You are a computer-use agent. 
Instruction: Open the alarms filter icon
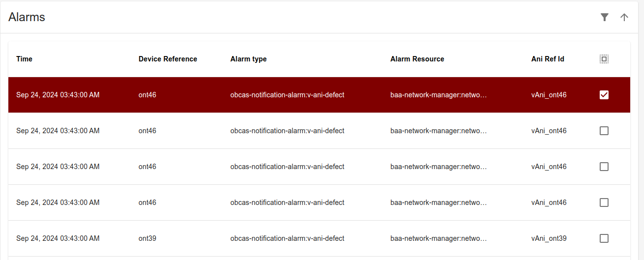(605, 17)
